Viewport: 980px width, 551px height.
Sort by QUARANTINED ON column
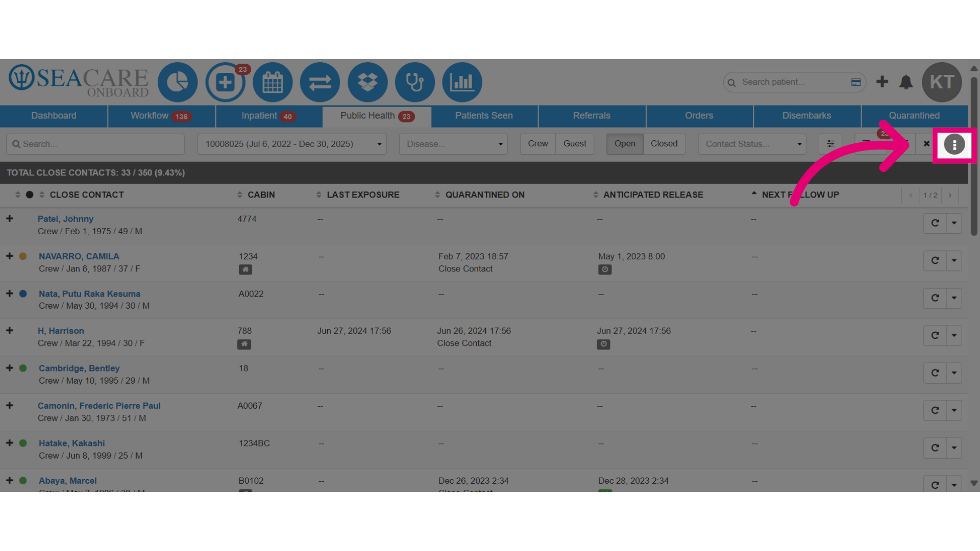tap(484, 195)
